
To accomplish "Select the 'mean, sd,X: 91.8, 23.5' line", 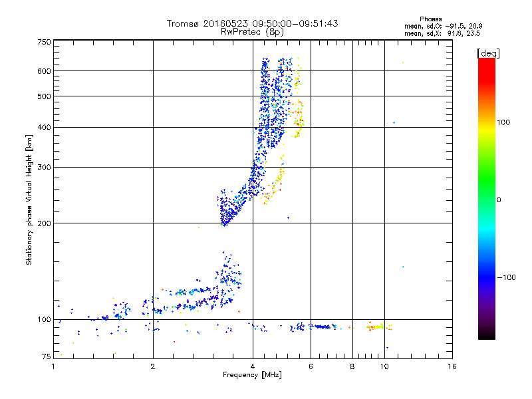I will (x=442, y=33).
